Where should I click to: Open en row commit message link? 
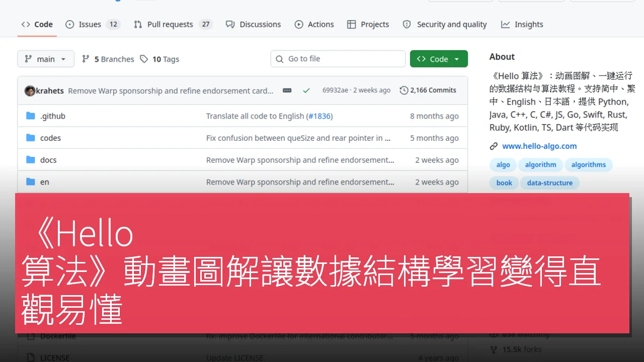(x=300, y=182)
